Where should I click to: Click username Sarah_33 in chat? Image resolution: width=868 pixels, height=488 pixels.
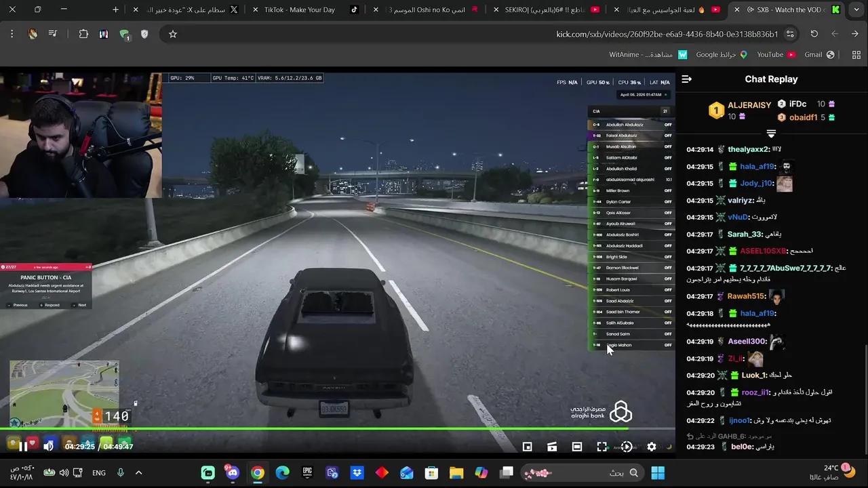746,235
